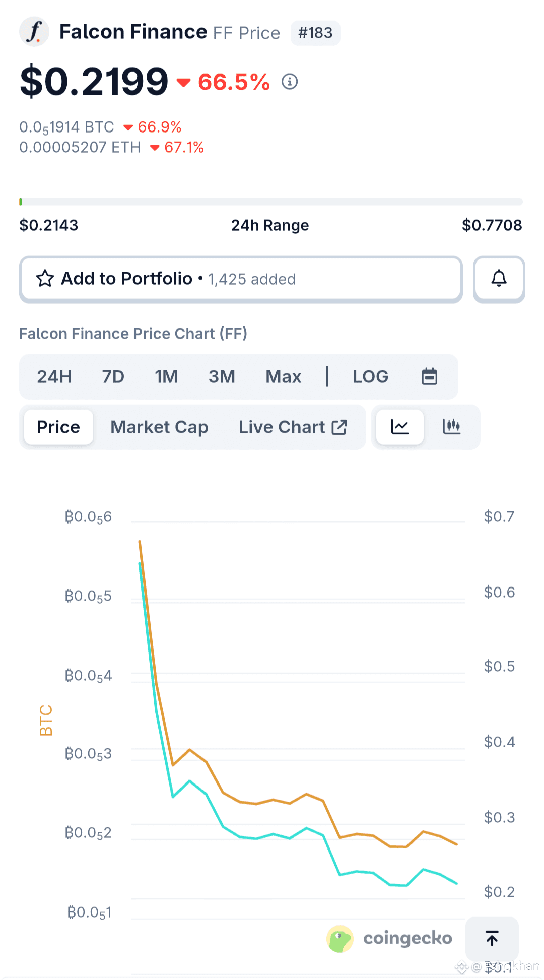Switch to candlestick chart view

coord(451,427)
